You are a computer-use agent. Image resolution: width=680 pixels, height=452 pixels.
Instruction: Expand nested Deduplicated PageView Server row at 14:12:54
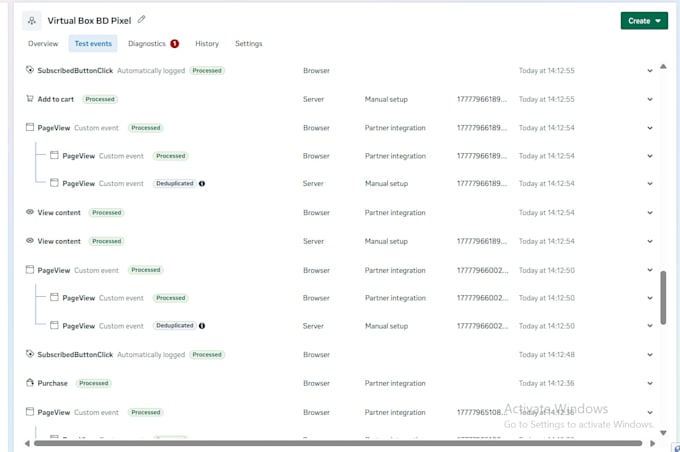tap(650, 183)
